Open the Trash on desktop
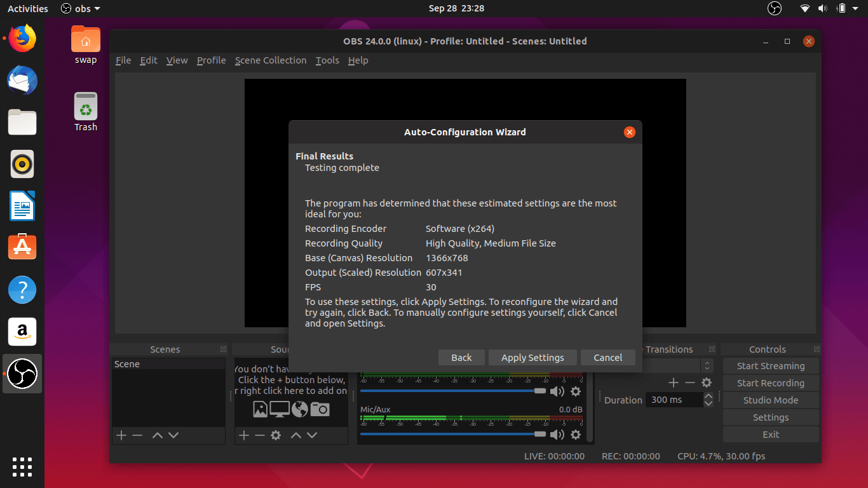 [x=85, y=112]
